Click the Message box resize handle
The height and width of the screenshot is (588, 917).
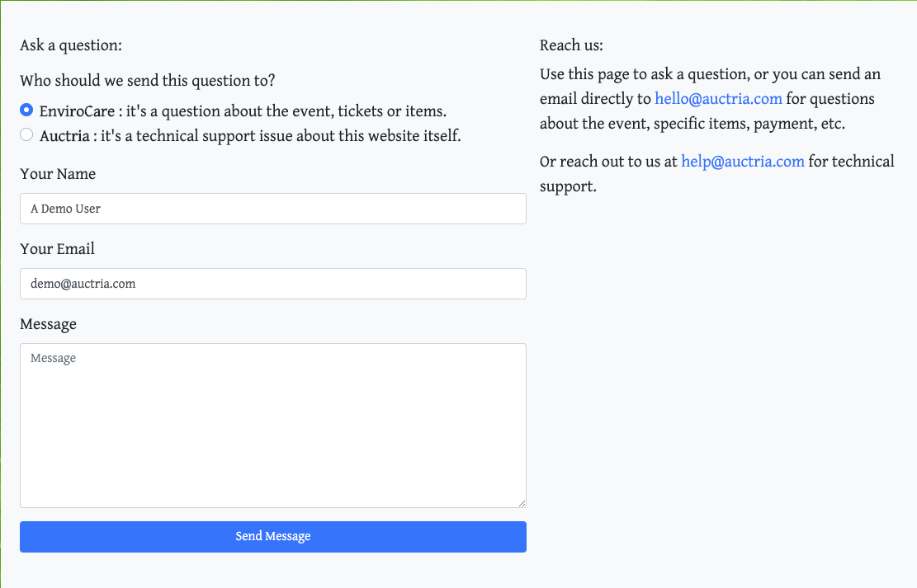[x=521, y=502]
